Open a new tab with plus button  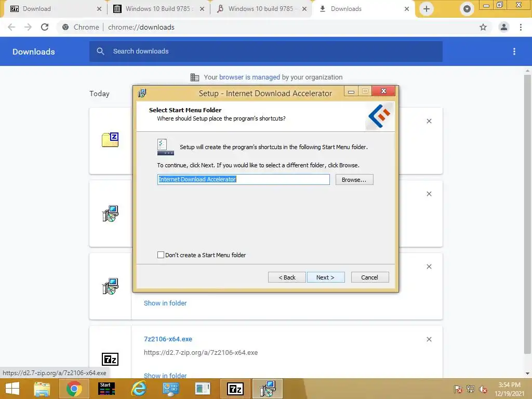pyautogui.click(x=427, y=9)
